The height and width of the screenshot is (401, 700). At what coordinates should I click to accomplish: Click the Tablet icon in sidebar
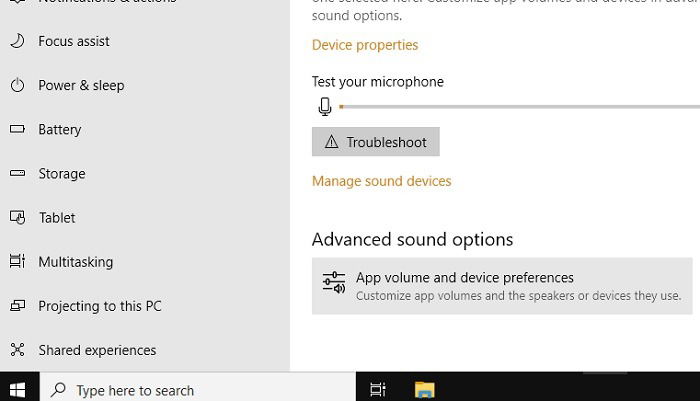click(17, 217)
